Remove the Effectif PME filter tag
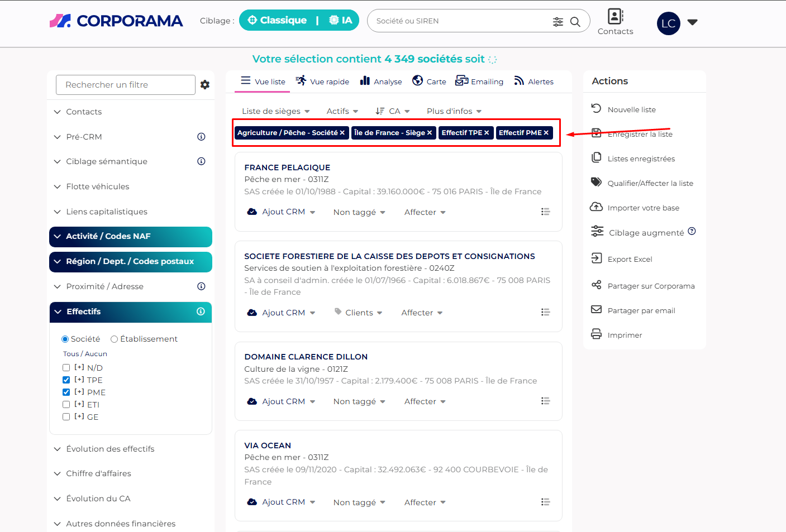 (x=546, y=133)
